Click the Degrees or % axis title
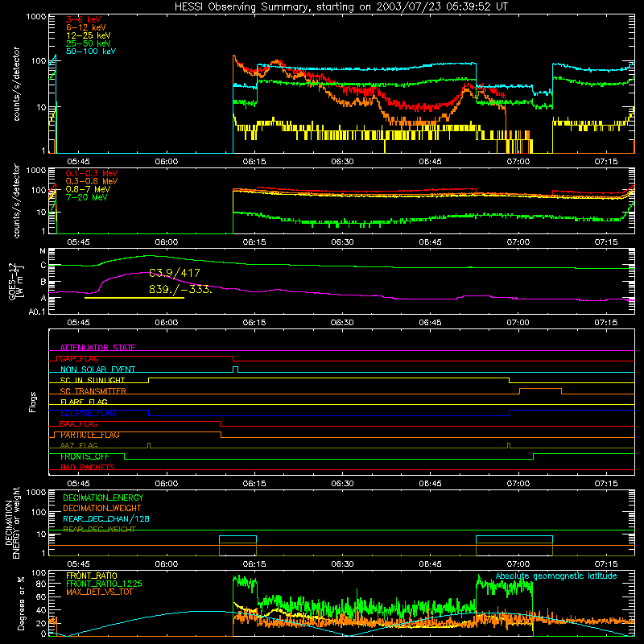This screenshot has height=644, width=644. pyautogui.click(x=21, y=603)
